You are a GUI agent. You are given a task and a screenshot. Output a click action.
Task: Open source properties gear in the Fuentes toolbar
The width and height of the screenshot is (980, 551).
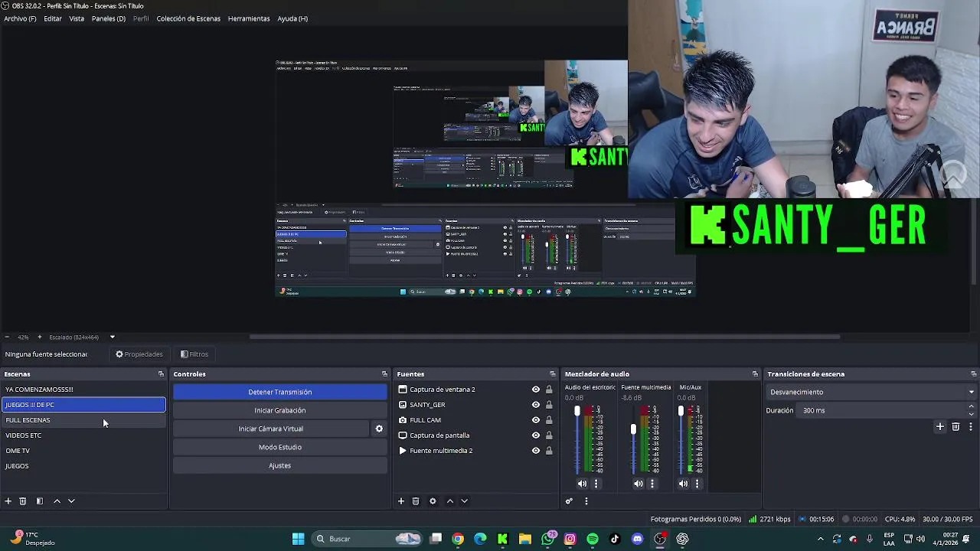click(433, 501)
